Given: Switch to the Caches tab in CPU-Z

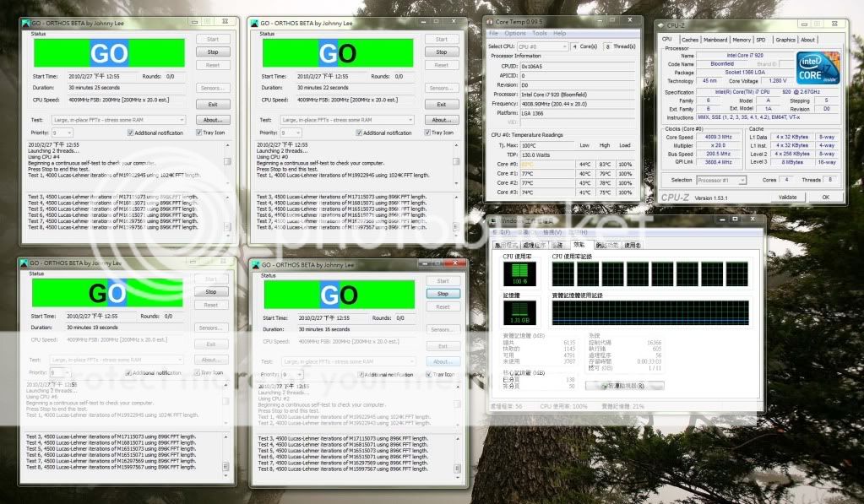Looking at the screenshot, I should tap(689, 40).
